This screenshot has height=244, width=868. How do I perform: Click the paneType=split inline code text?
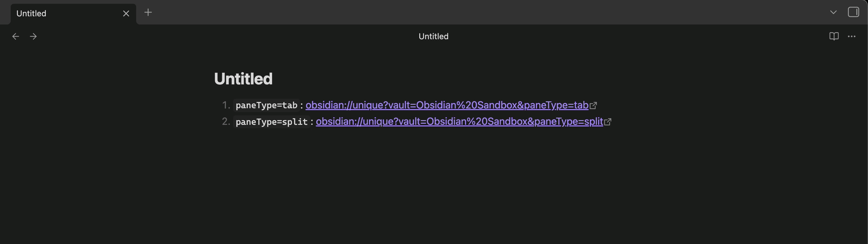pos(271,121)
